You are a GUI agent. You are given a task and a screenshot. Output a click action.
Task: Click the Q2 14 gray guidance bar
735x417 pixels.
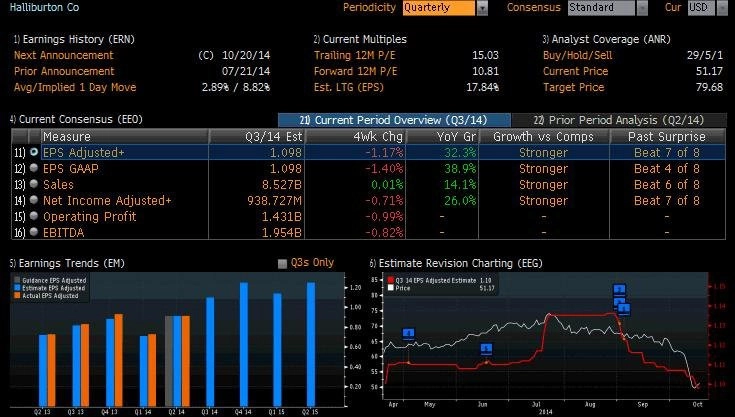click(169, 361)
